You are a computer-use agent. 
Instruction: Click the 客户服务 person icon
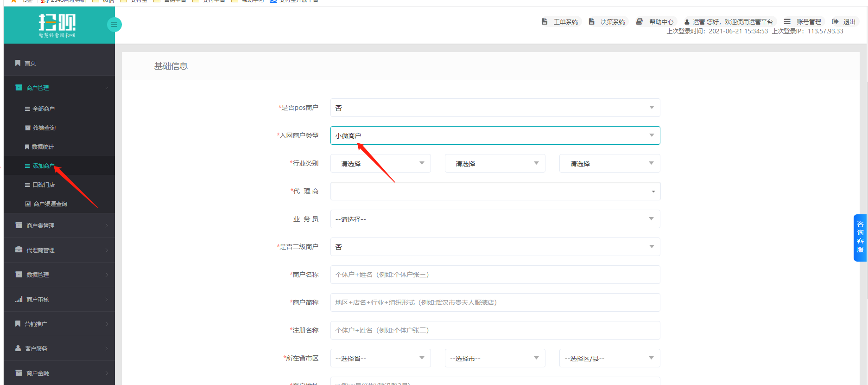pos(18,348)
